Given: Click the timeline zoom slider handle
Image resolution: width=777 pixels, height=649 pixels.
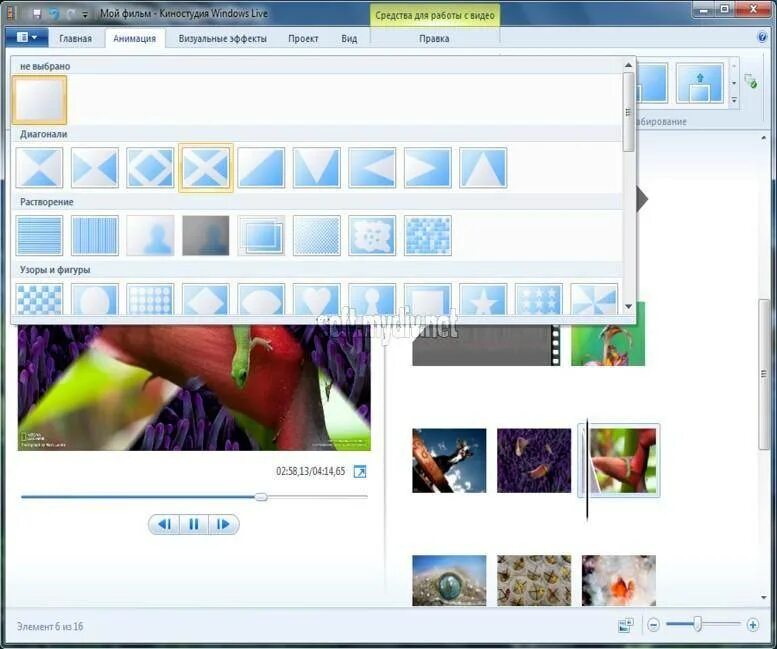Looking at the screenshot, I should click(x=697, y=624).
